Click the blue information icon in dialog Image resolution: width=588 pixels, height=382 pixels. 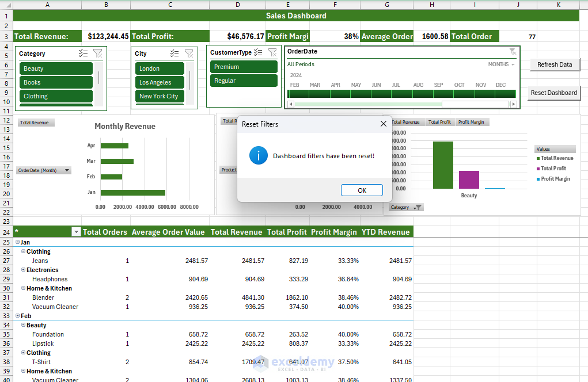pos(259,155)
